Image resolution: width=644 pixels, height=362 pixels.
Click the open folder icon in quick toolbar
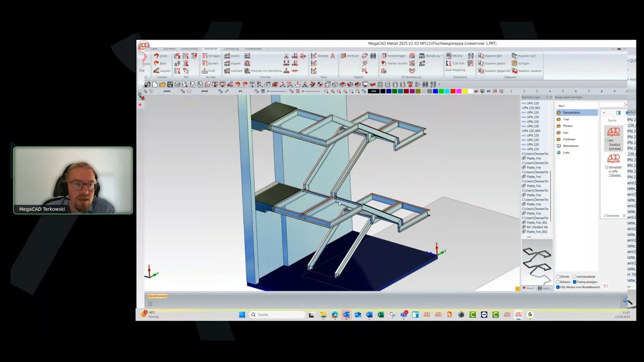(162, 84)
